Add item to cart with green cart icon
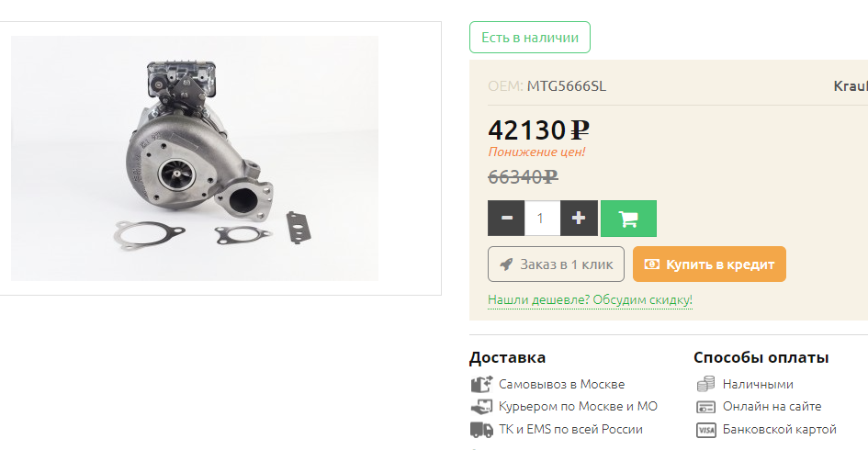The height and width of the screenshot is (450, 868). point(628,218)
